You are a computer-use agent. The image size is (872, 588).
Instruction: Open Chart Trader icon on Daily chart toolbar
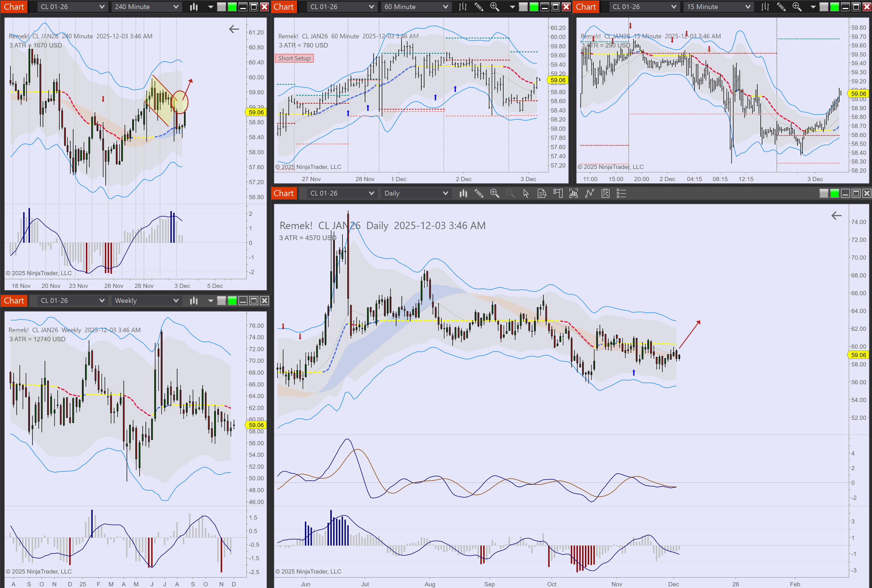pyautogui.click(x=558, y=194)
